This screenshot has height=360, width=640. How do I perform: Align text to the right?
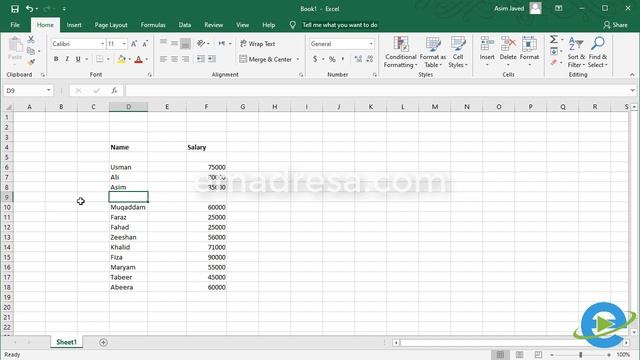185,59
